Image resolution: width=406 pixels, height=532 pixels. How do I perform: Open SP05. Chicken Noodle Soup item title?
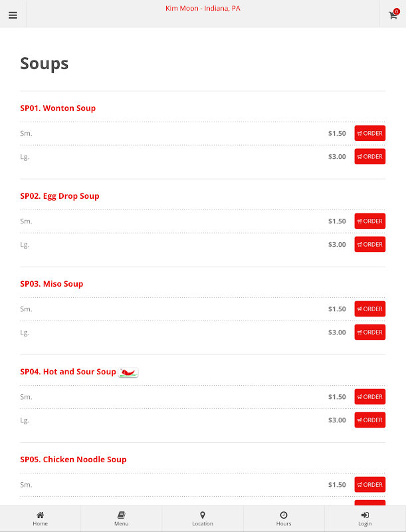point(73,460)
